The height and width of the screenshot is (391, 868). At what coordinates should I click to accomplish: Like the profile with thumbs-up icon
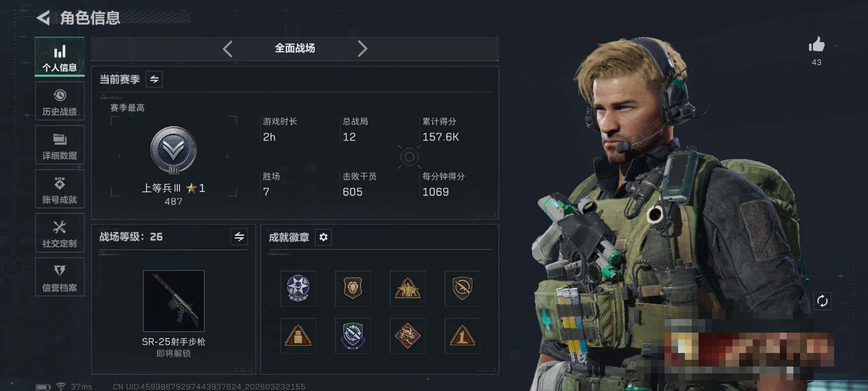tap(816, 45)
